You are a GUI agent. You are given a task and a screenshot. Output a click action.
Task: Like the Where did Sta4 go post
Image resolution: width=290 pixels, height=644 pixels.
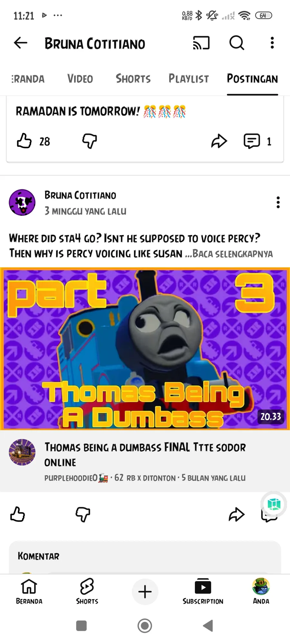(x=17, y=514)
